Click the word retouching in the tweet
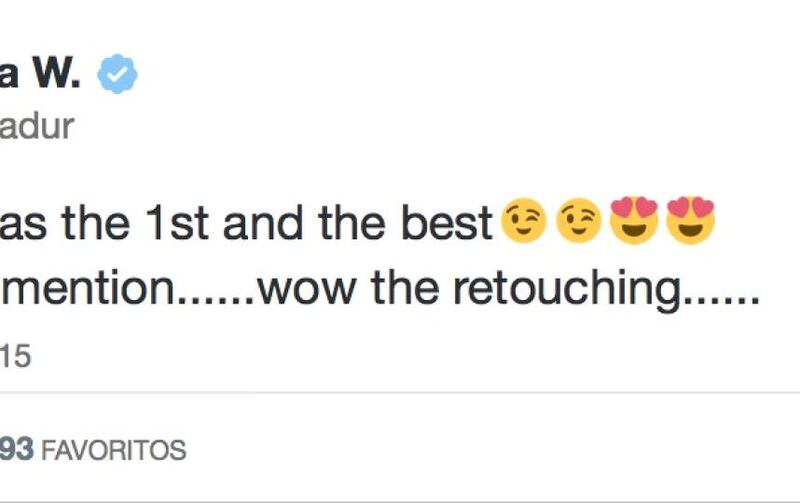This screenshot has width=800, height=503. (x=567, y=289)
